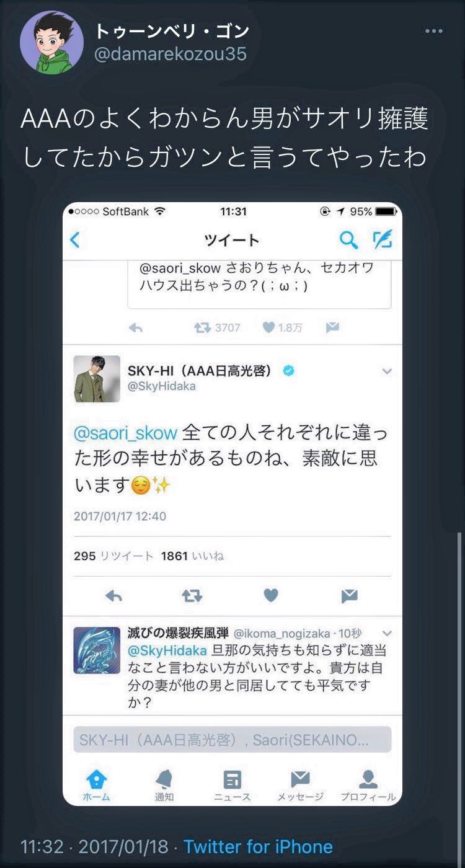Like SKY-HI's tweet with the heart

(270, 596)
